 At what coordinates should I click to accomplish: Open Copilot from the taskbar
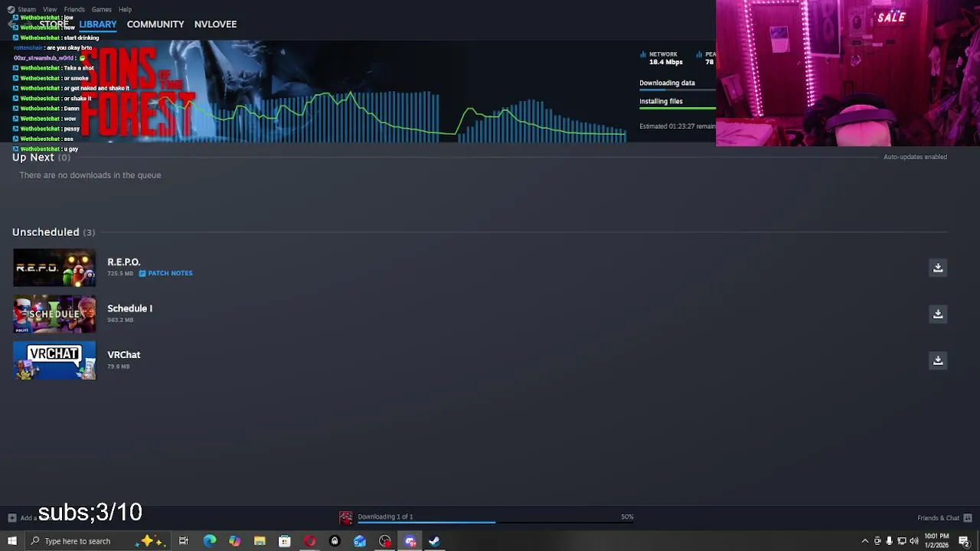[x=234, y=541]
